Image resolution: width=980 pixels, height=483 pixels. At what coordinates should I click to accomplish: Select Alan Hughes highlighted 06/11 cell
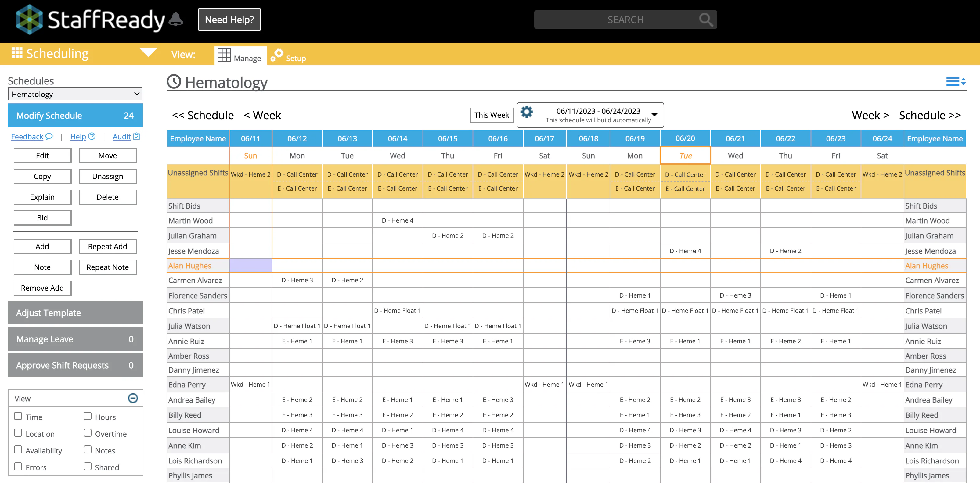point(251,266)
